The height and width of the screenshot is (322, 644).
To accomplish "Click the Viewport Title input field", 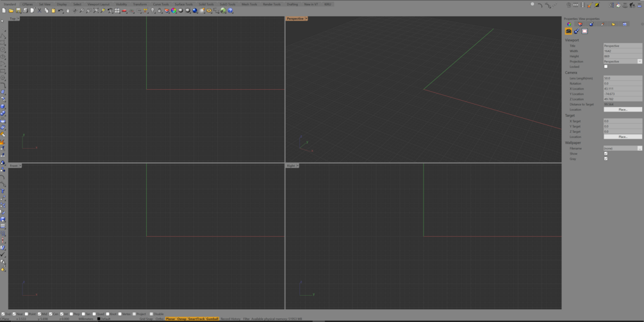I will coord(623,46).
